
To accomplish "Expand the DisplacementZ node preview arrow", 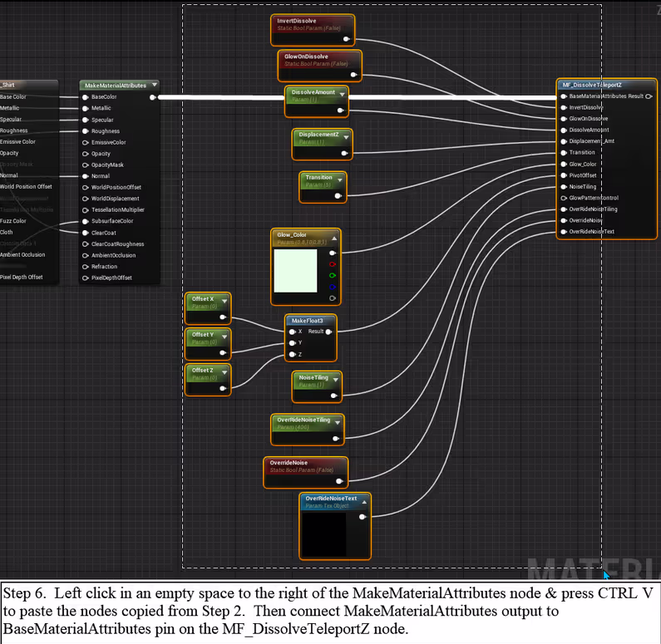I will (346, 137).
